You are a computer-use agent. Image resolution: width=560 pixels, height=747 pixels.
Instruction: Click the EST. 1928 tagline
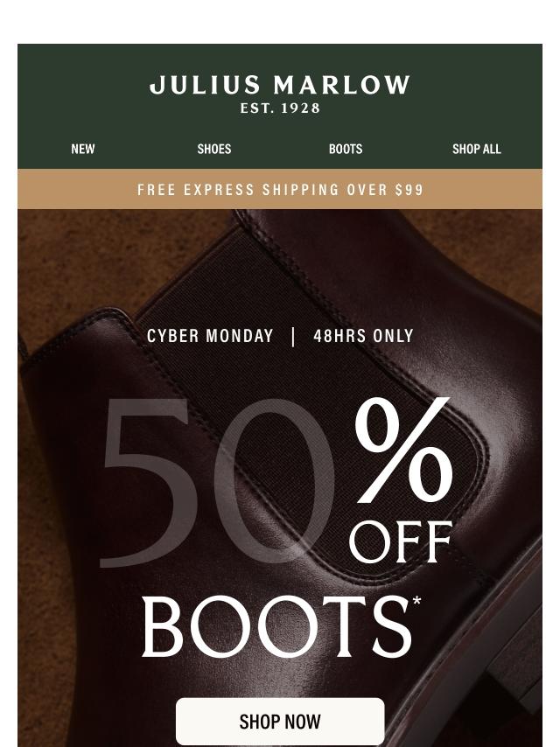click(280, 108)
